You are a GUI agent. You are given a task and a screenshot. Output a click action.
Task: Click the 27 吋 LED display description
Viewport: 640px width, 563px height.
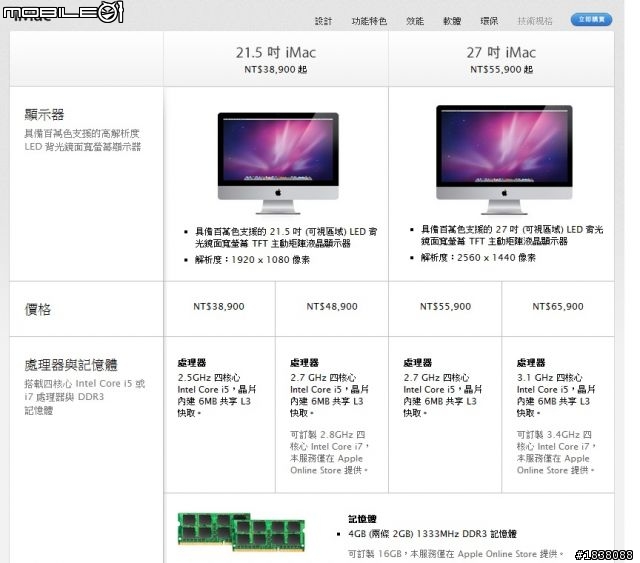tap(512, 236)
